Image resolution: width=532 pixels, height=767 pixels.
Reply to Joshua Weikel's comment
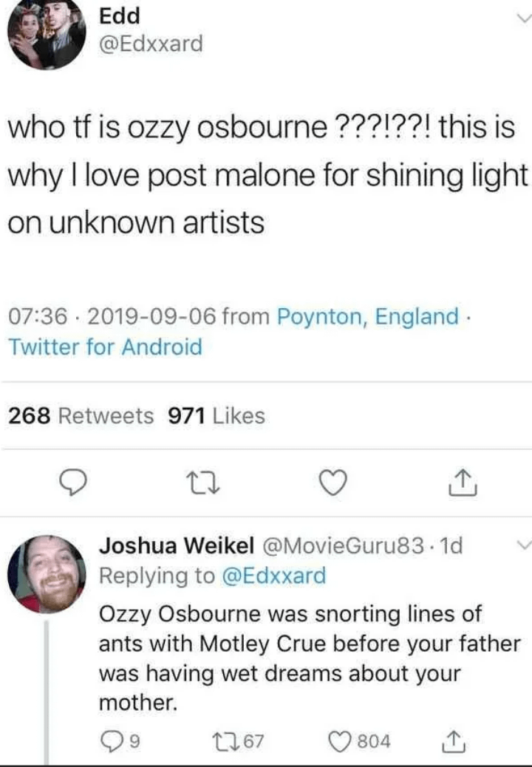(x=111, y=740)
